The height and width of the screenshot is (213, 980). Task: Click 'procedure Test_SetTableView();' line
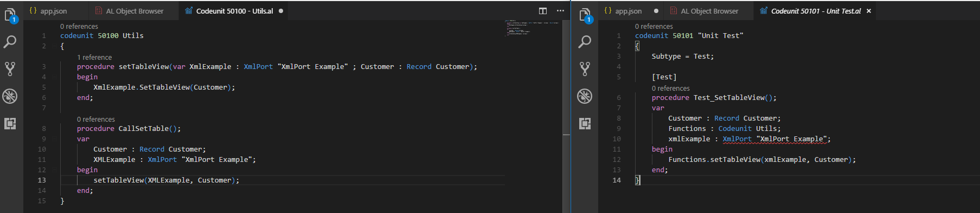tap(714, 98)
